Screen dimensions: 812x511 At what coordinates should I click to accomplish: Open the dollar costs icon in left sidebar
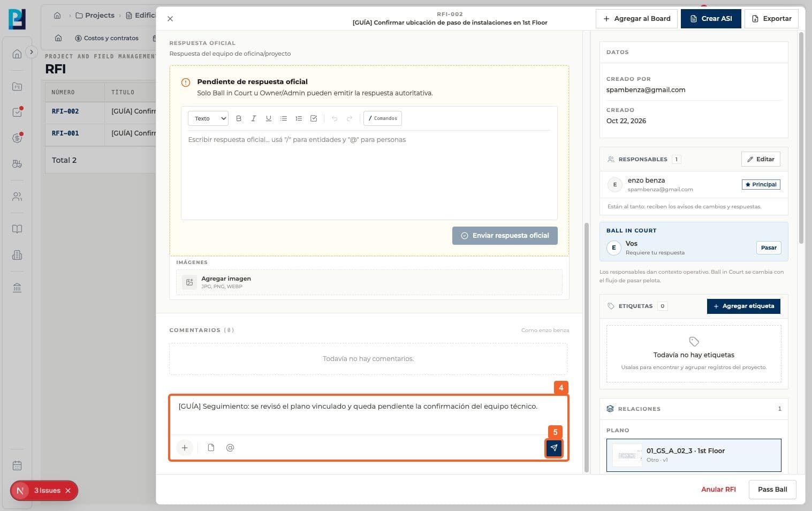coord(17,138)
